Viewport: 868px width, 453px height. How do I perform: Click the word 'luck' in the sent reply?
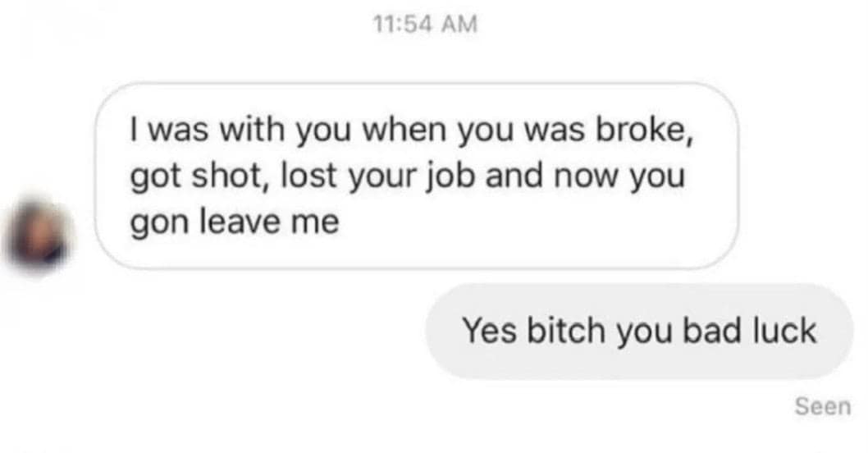tap(784, 331)
